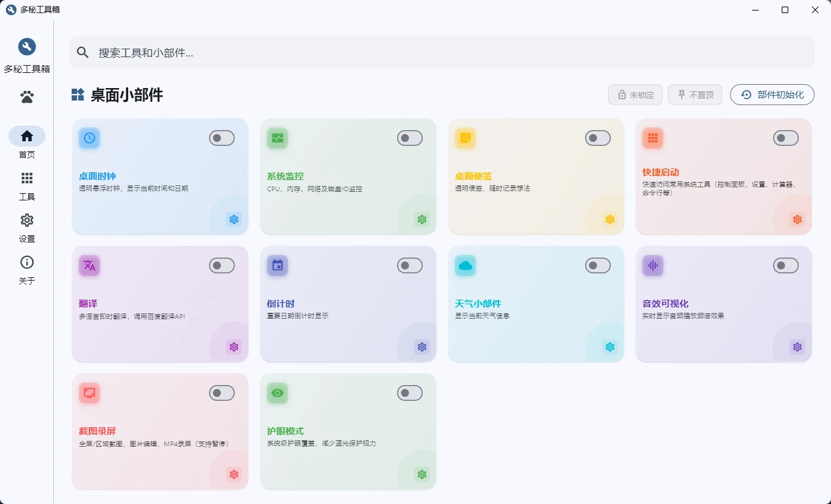Click the calendar icon on 倒计时 card

(x=277, y=265)
